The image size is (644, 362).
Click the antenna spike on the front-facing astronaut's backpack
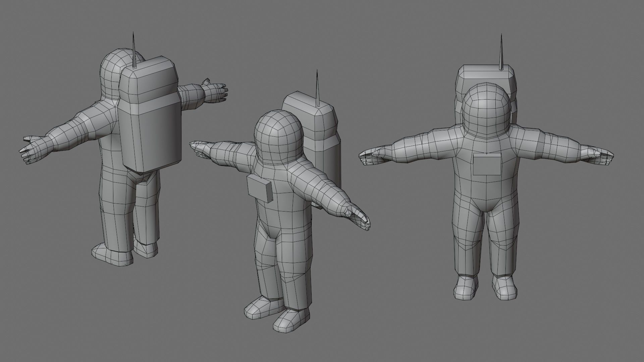point(501,52)
